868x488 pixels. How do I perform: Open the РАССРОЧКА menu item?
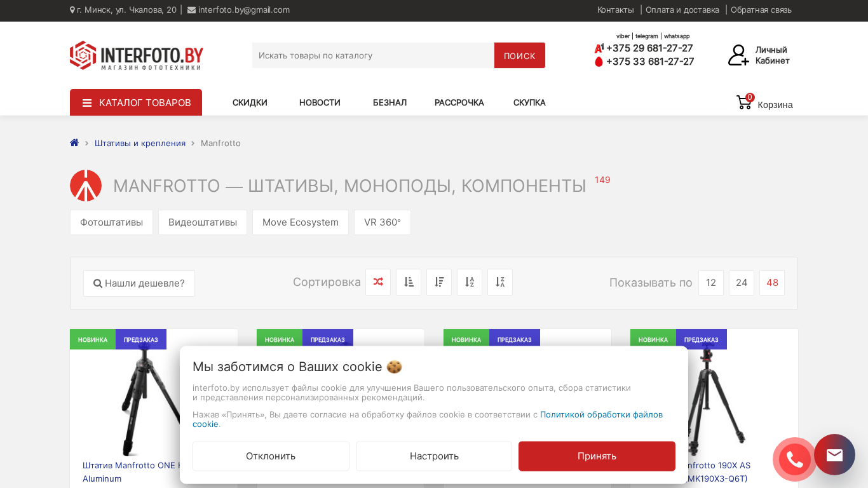[459, 102]
